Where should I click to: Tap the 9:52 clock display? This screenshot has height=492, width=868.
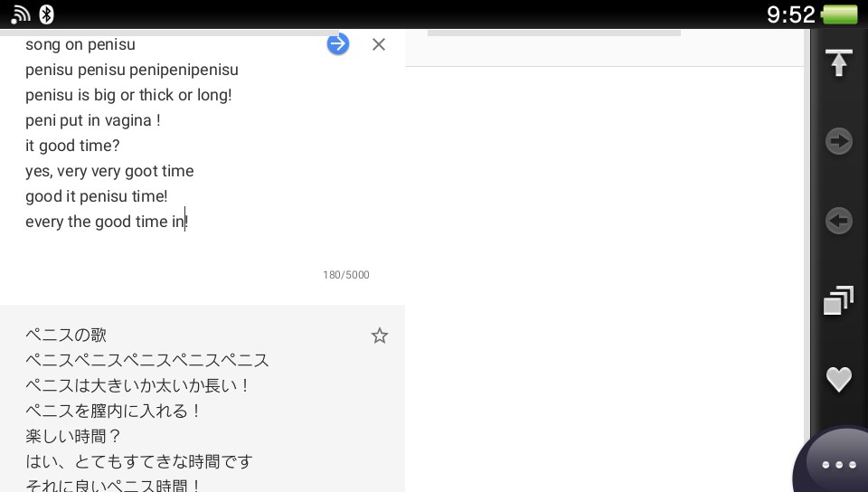click(x=790, y=14)
